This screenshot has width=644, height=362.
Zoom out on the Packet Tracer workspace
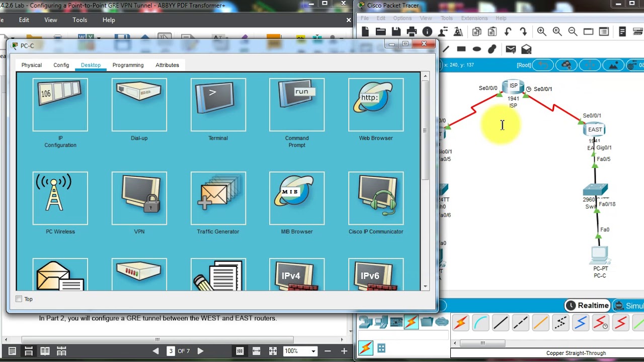[x=573, y=32]
